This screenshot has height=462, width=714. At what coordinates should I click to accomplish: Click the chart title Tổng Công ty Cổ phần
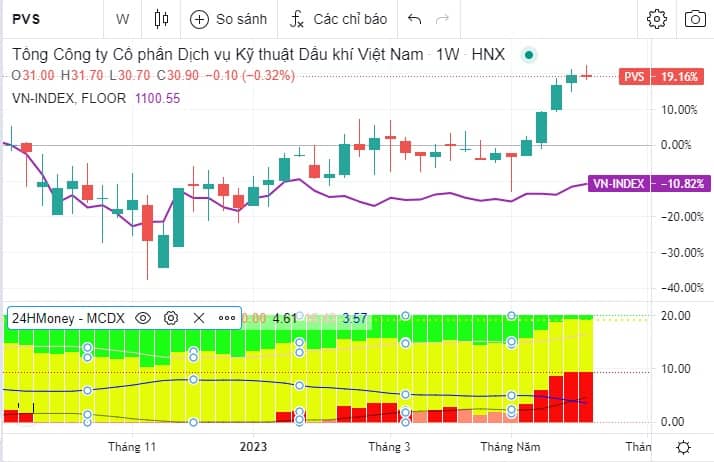pyautogui.click(x=258, y=55)
